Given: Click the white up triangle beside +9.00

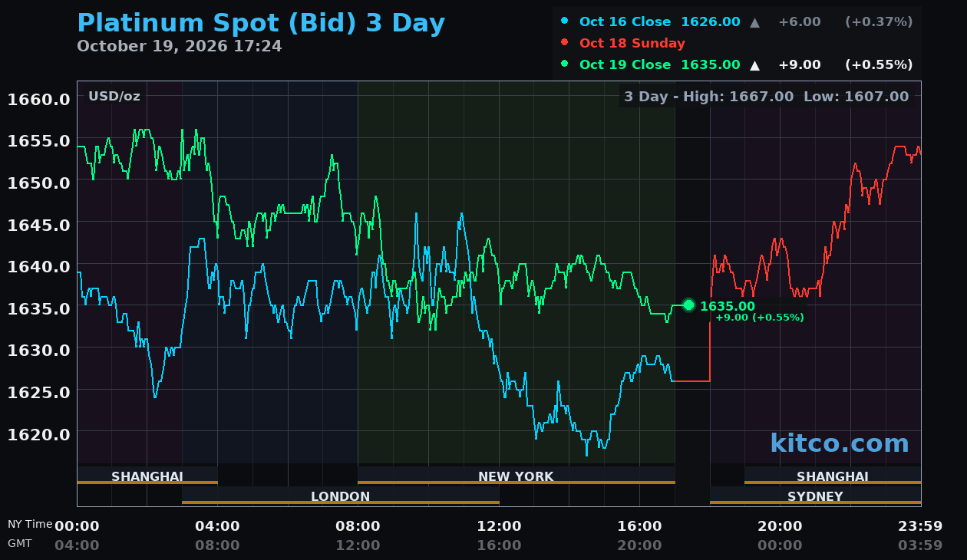Looking at the screenshot, I should (755, 65).
